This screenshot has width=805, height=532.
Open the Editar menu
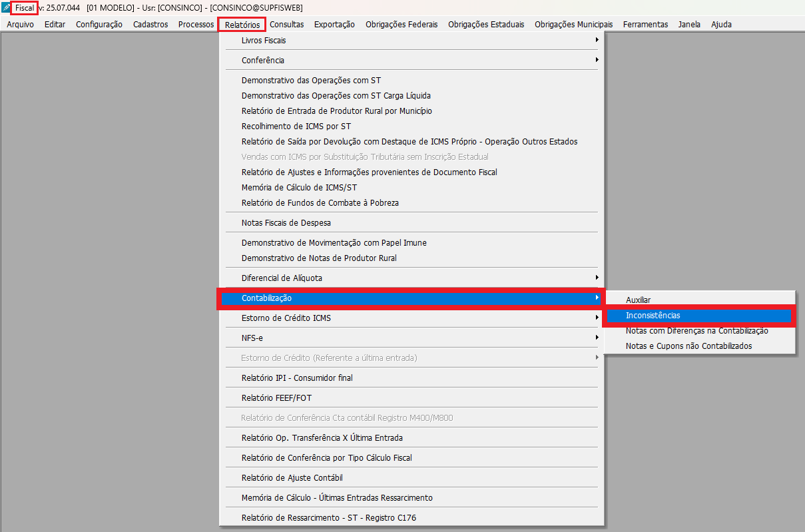[55, 25]
